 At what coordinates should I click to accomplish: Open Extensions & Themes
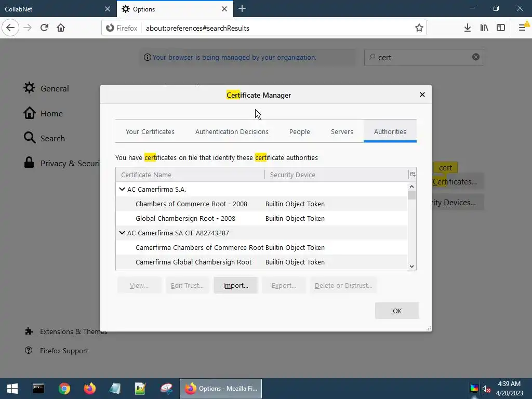pos(66,331)
